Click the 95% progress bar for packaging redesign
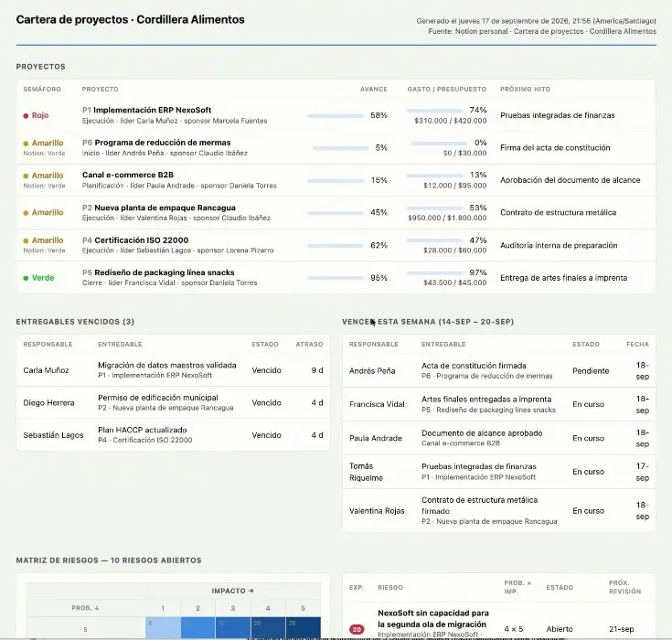This screenshot has height=640, width=672. [336, 278]
